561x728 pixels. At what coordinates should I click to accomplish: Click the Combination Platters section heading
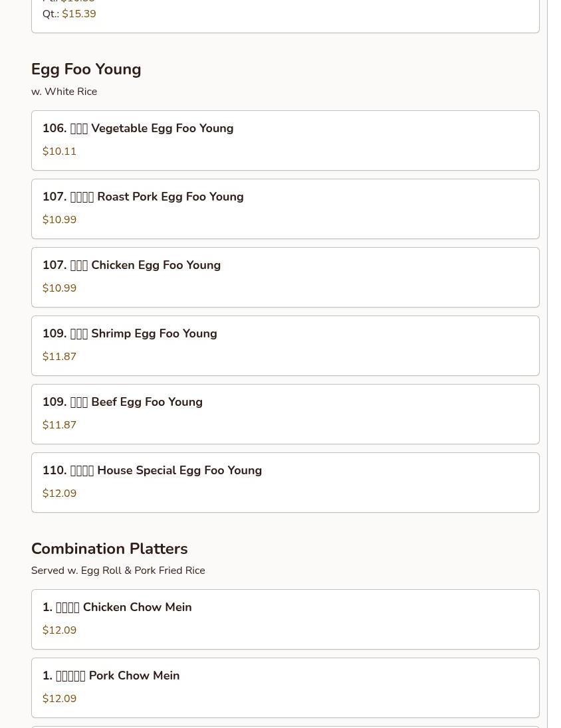[x=109, y=549]
